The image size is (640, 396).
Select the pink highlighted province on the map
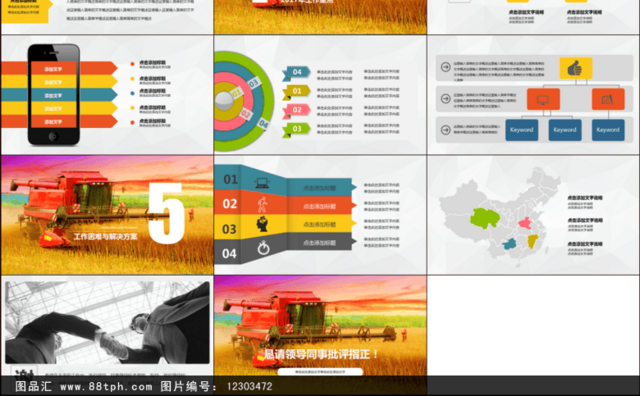click(525, 223)
